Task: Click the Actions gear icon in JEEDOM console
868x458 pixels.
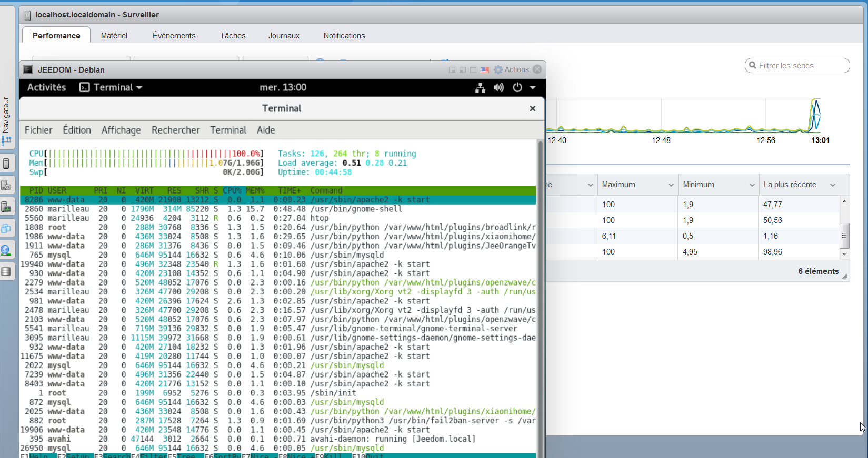Action: 498,69
